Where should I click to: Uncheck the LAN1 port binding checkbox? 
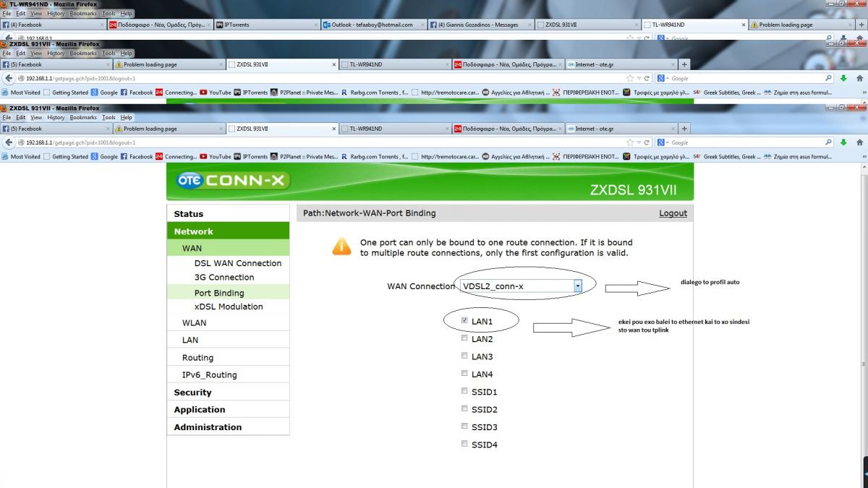pyautogui.click(x=464, y=320)
